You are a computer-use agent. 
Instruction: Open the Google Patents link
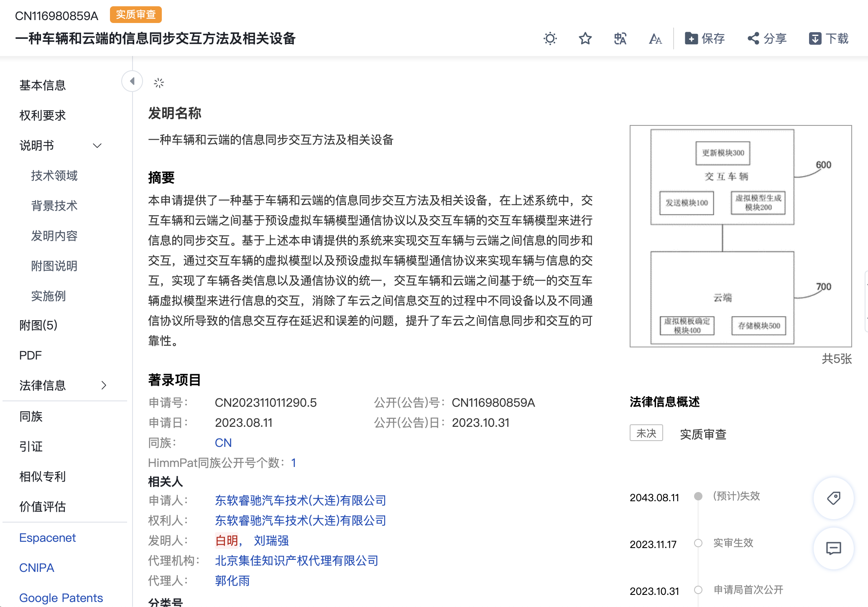[61, 598]
